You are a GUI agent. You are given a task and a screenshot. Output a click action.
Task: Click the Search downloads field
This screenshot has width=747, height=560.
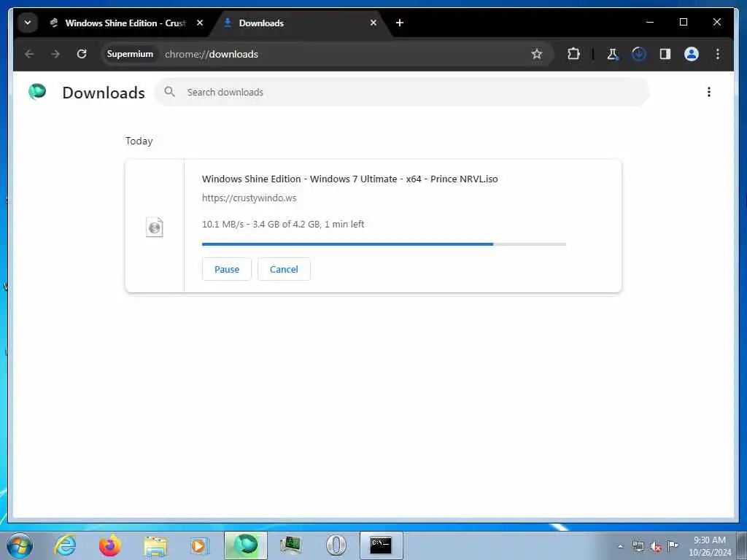click(403, 92)
